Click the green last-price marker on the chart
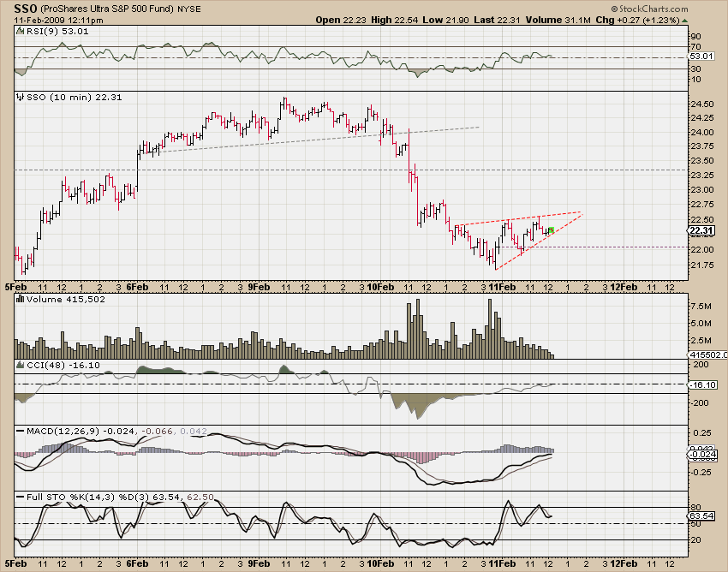 551,229
